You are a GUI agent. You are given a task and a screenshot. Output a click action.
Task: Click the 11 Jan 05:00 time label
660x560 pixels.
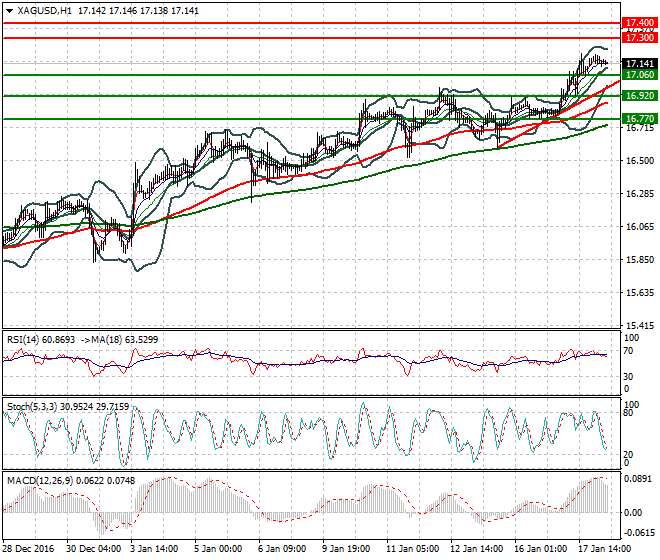[x=412, y=549]
